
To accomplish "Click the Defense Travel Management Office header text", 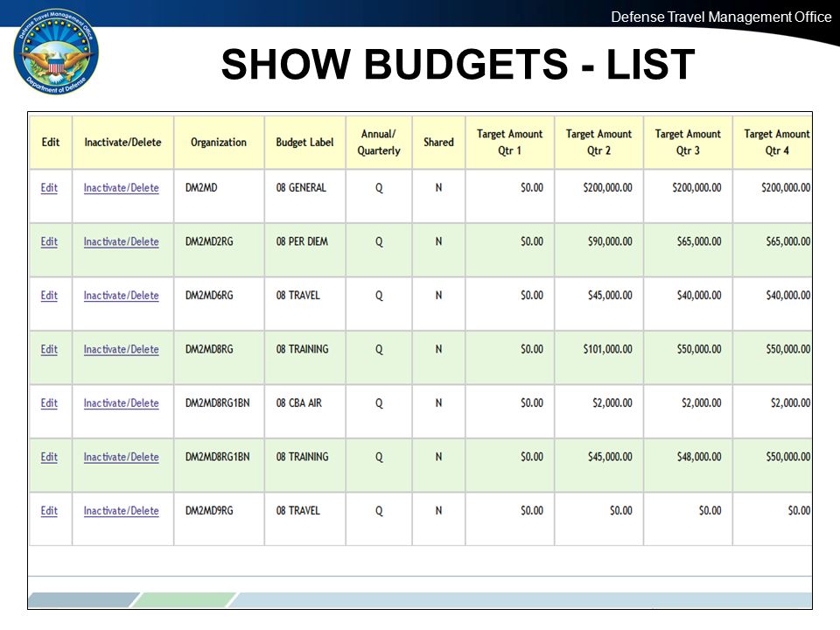I will pos(721,17).
